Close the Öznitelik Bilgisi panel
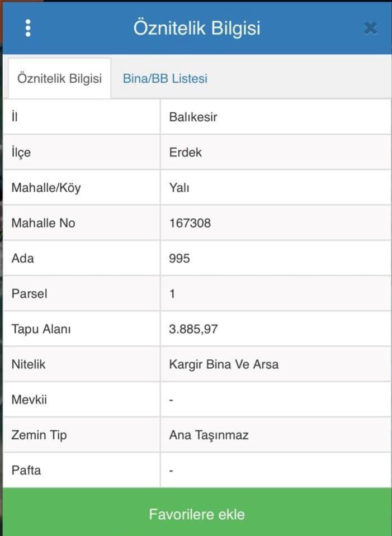 coord(370,28)
